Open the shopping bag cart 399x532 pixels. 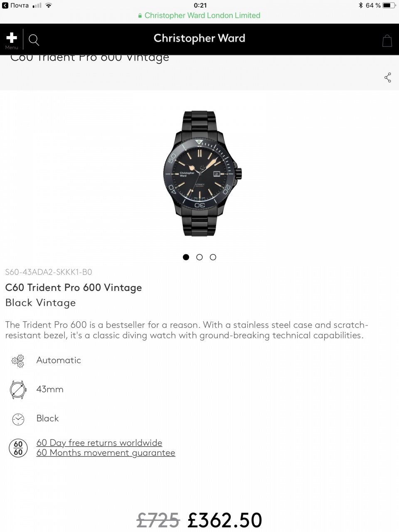point(387,41)
